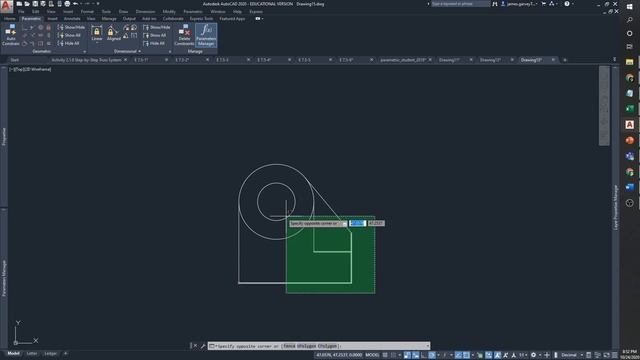Switch to the Start file tab

pos(15,60)
